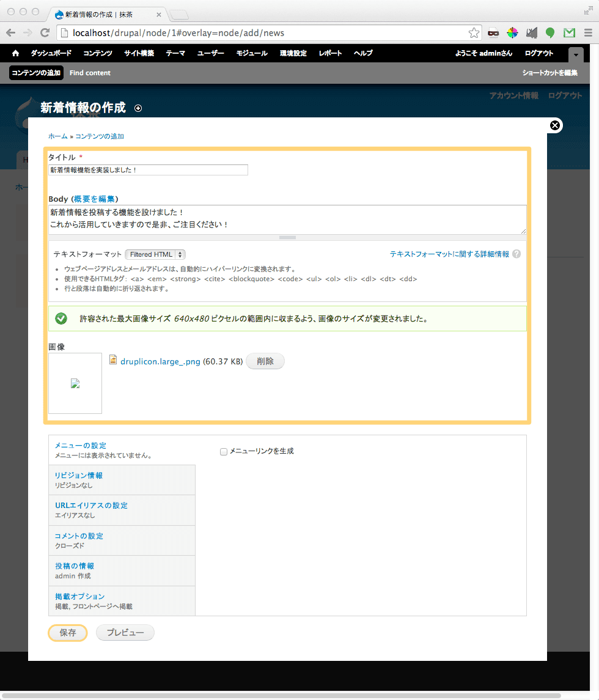599x700 pixels.
Task: Open the ダッシュボード menu
Action: click(x=51, y=53)
